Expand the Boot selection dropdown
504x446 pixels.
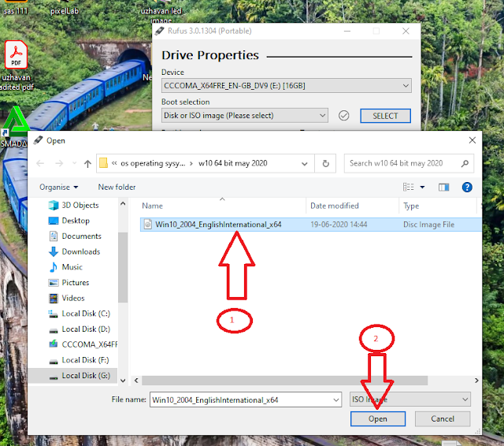(322, 115)
